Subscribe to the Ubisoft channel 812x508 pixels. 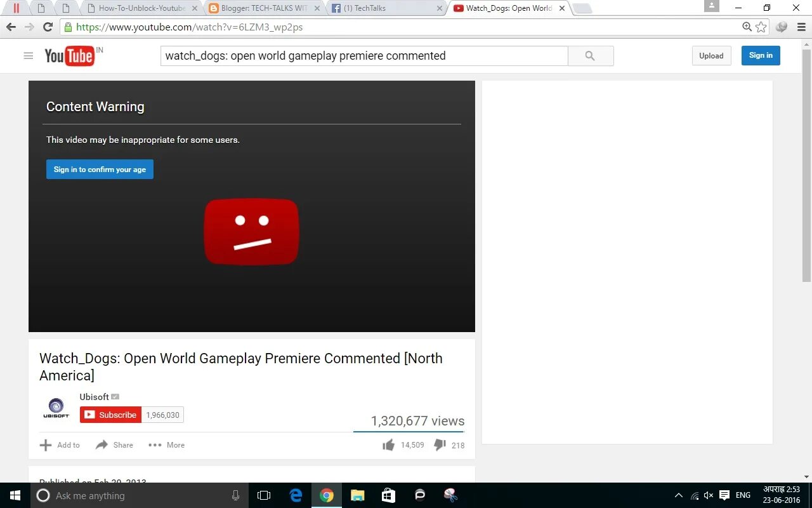point(110,415)
